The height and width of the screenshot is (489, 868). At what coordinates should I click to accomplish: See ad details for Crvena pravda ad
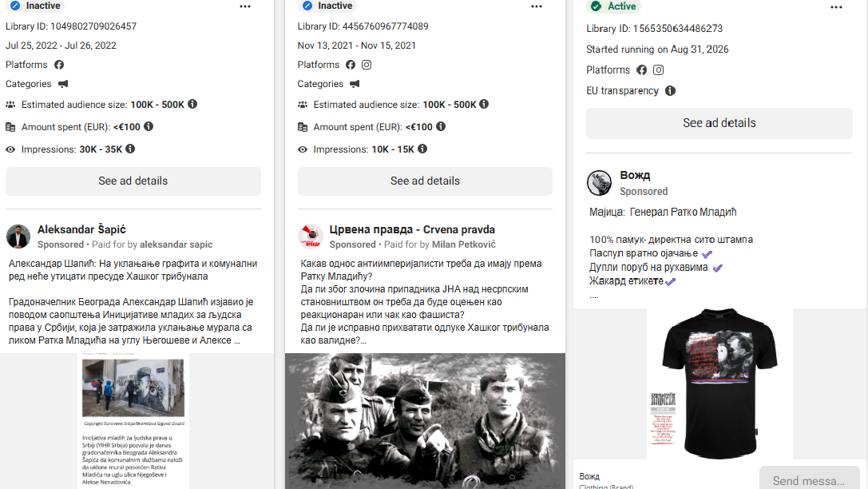[x=425, y=181]
